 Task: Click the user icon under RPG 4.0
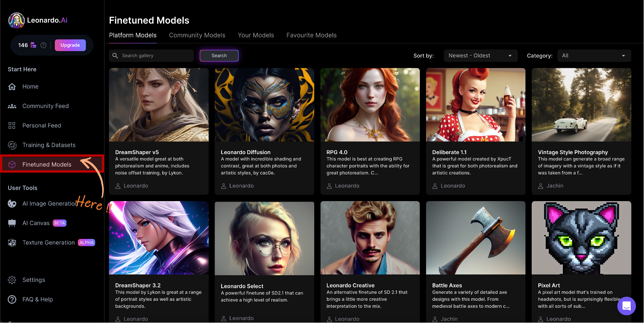329,186
